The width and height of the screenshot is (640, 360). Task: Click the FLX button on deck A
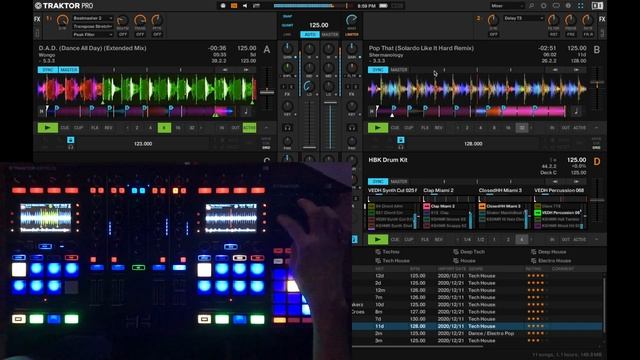94,128
